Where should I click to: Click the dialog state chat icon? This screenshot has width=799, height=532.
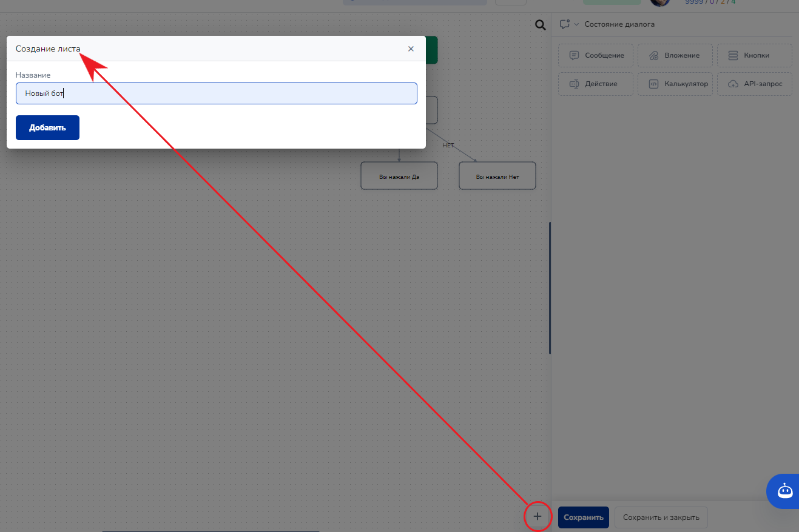coord(564,24)
